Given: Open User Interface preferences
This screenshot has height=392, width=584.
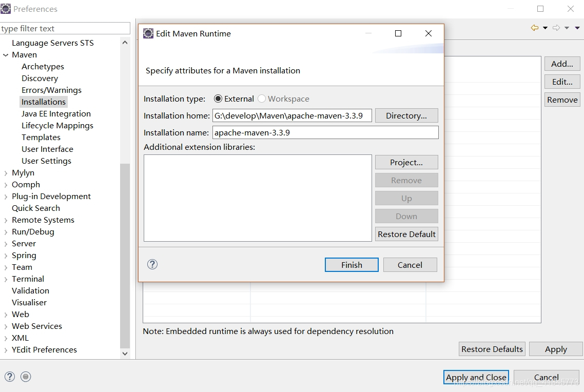Looking at the screenshot, I should click(47, 149).
